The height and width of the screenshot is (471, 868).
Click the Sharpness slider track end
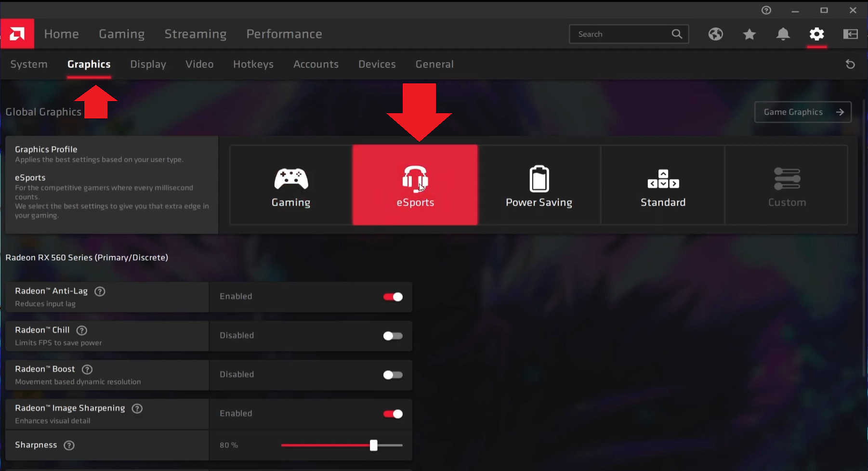401,445
